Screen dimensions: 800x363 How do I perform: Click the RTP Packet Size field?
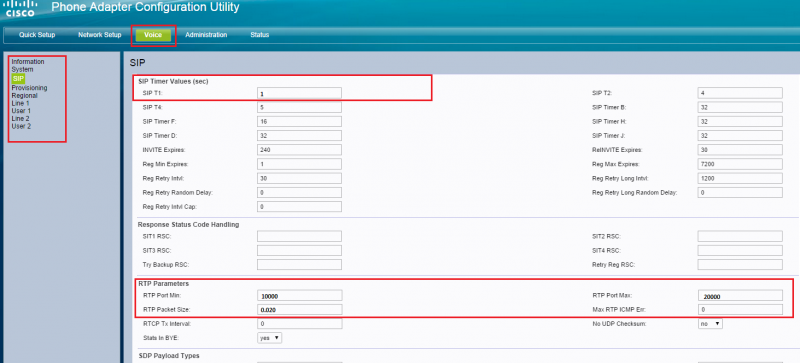[299, 309]
